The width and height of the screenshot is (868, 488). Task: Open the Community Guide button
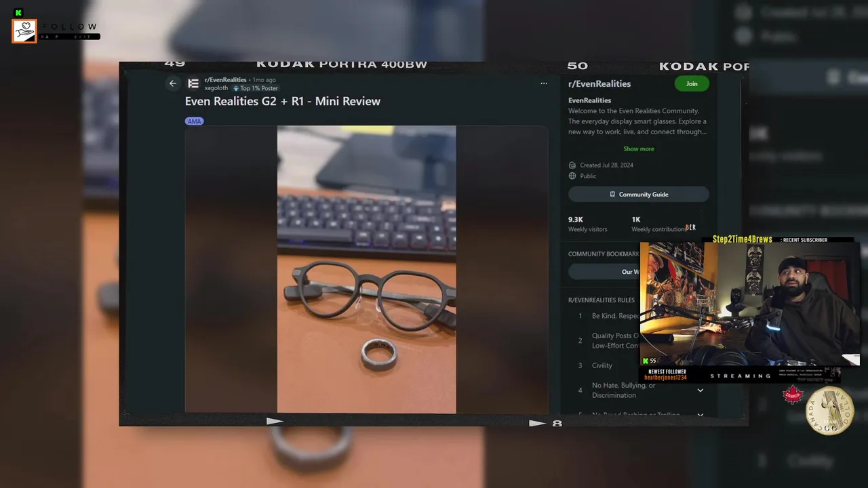point(639,195)
